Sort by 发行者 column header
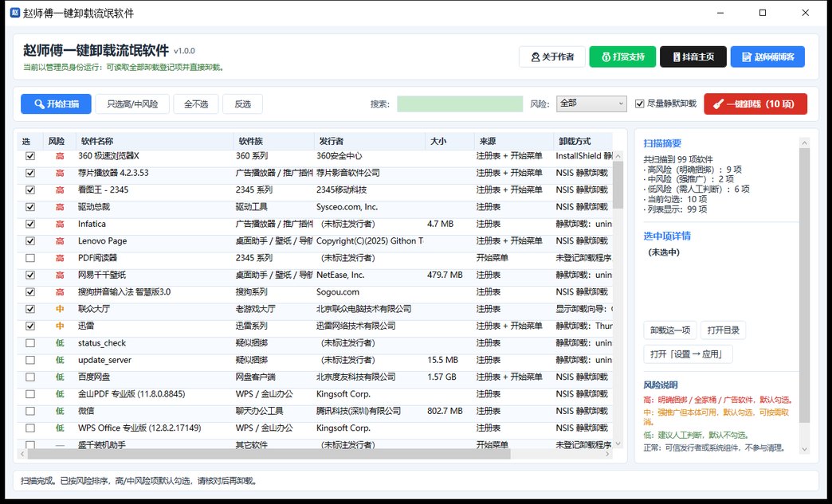This screenshot has width=832, height=504. (369, 141)
